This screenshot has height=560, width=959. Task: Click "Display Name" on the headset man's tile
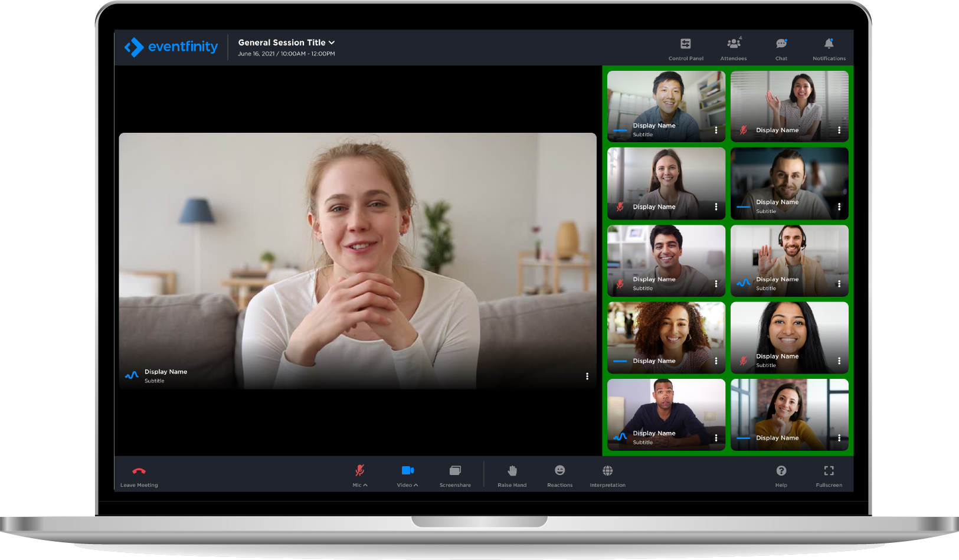point(777,279)
